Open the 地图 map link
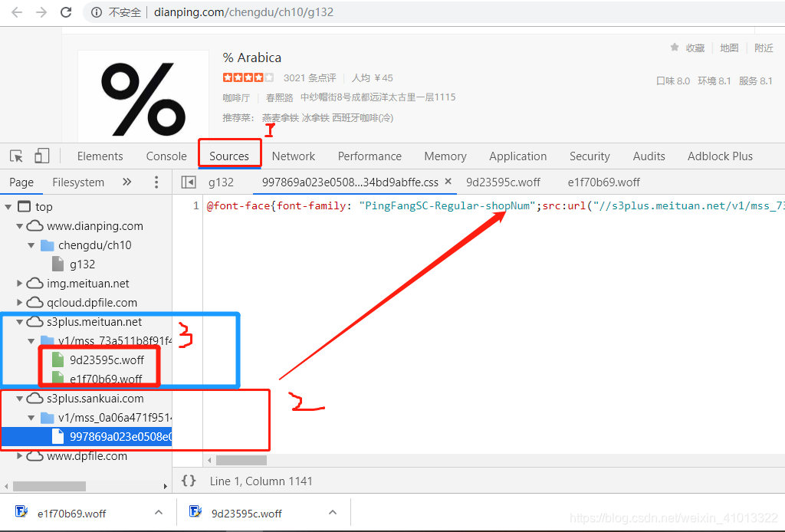This screenshot has width=785, height=532. pos(729,48)
